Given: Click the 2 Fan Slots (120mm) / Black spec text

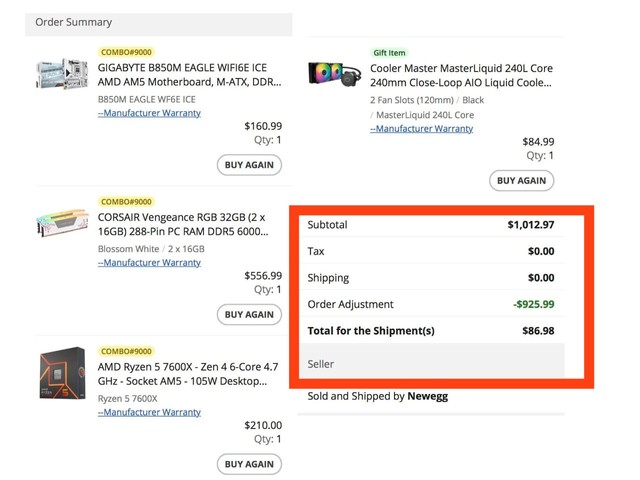Looking at the screenshot, I should click(x=427, y=100).
